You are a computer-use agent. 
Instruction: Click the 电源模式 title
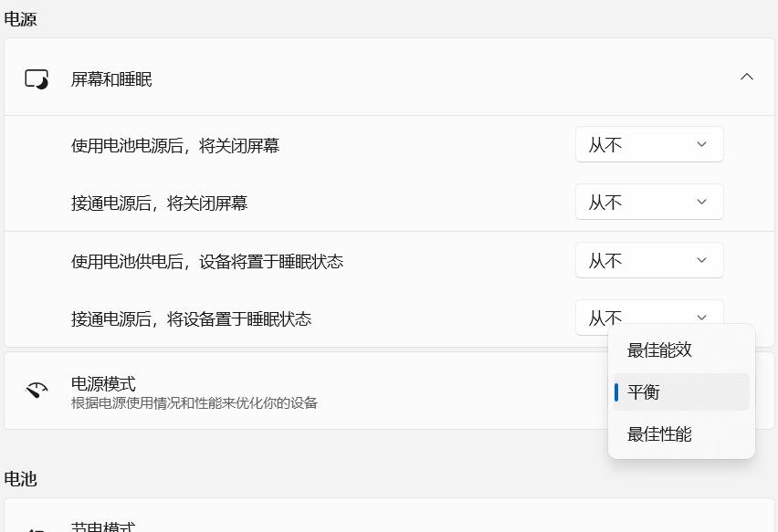click(x=103, y=384)
